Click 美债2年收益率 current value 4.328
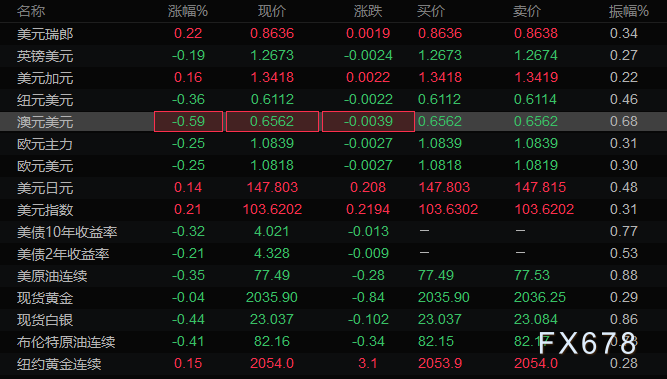This screenshot has width=667, height=379. [x=272, y=254]
